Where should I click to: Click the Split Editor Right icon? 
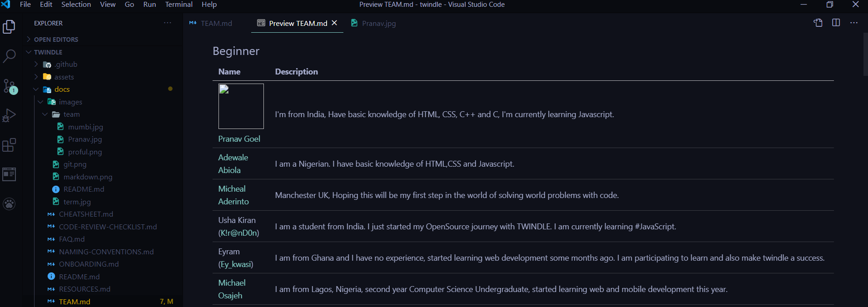coord(836,23)
